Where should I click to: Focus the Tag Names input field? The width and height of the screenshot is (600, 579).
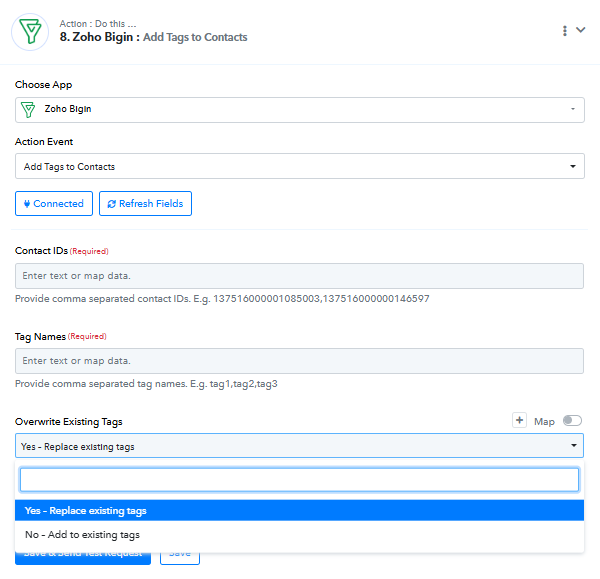tap(299, 361)
